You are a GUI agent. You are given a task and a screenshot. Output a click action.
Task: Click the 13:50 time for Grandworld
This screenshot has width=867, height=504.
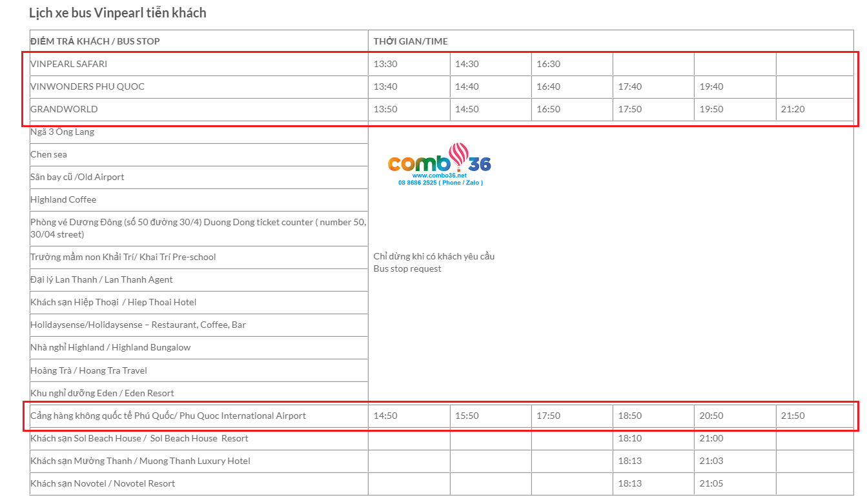pyautogui.click(x=385, y=109)
